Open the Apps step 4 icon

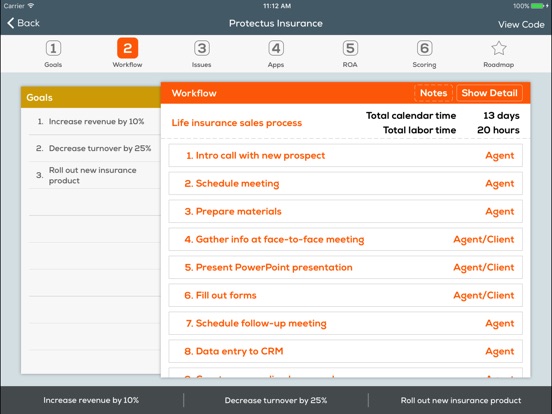(x=276, y=48)
